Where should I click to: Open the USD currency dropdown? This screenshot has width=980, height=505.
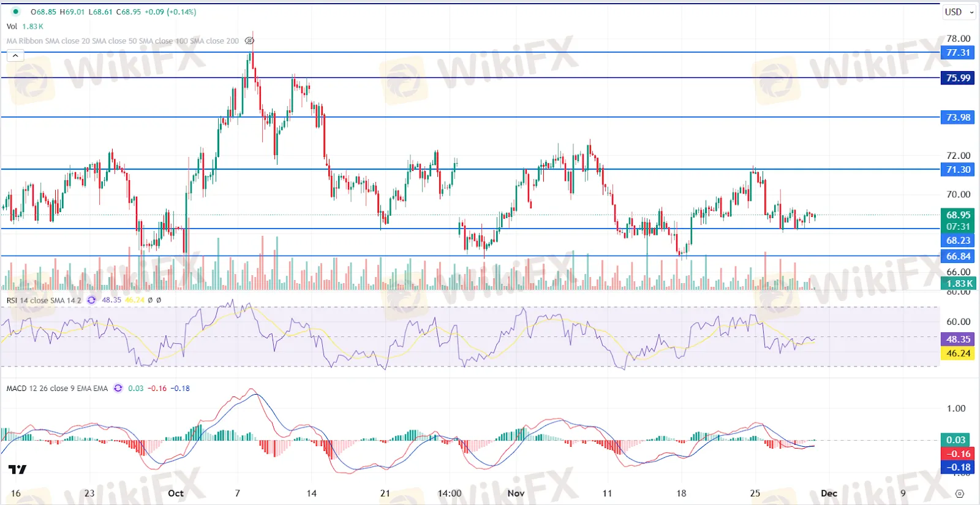(959, 12)
